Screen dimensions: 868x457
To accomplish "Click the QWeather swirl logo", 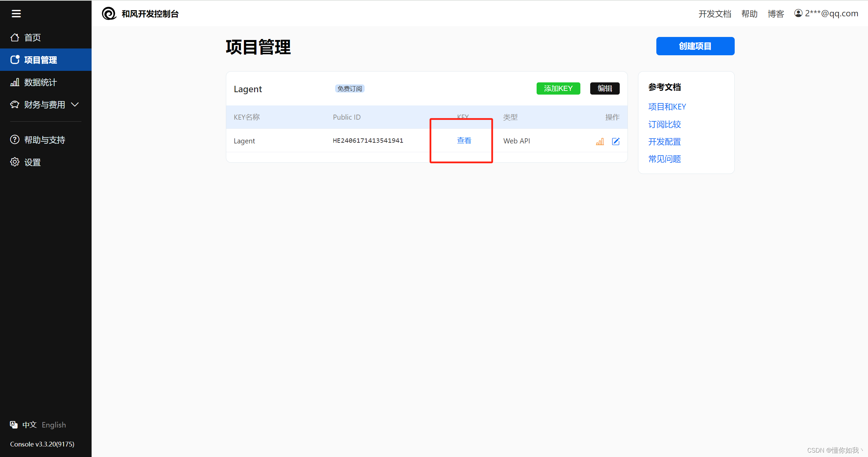I will pos(109,14).
